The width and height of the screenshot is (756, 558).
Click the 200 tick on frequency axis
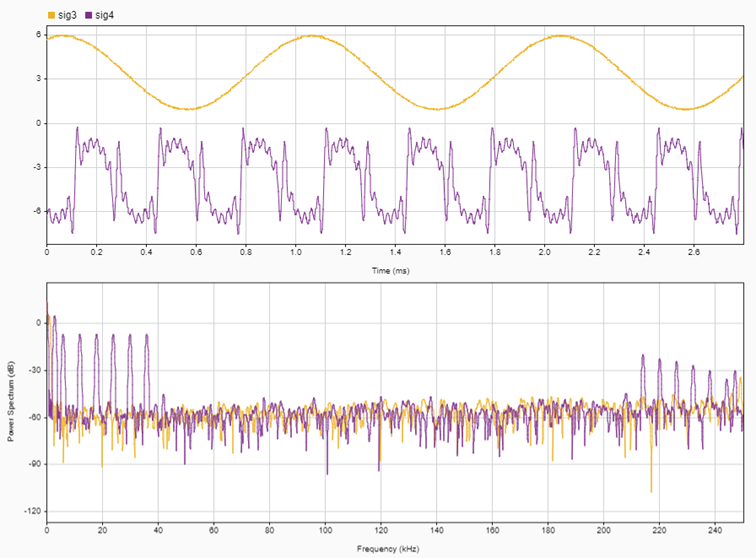(x=604, y=531)
